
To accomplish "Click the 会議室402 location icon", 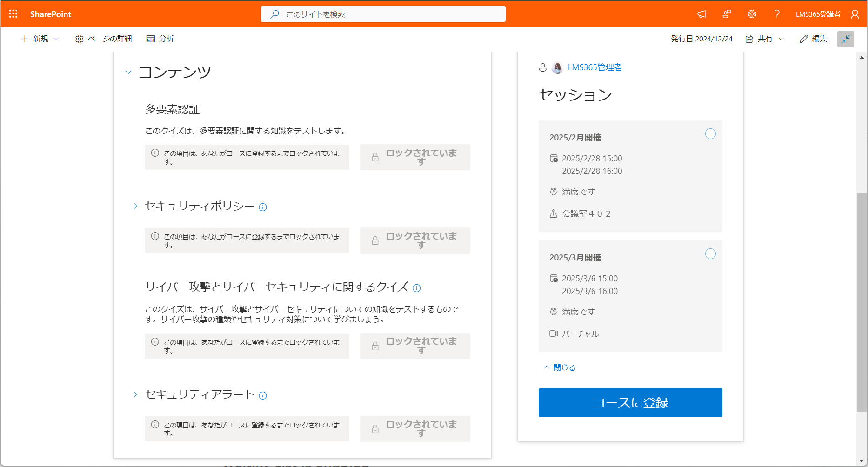I will tap(554, 213).
